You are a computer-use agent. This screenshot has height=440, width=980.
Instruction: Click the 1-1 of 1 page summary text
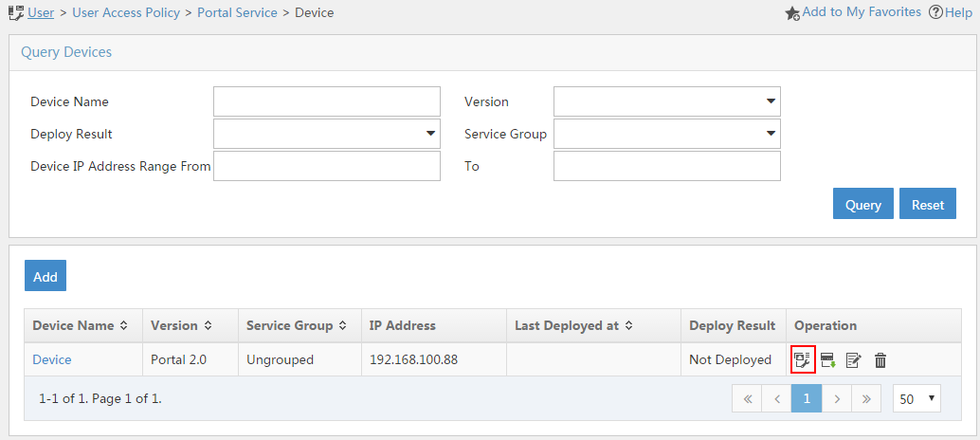(100, 398)
